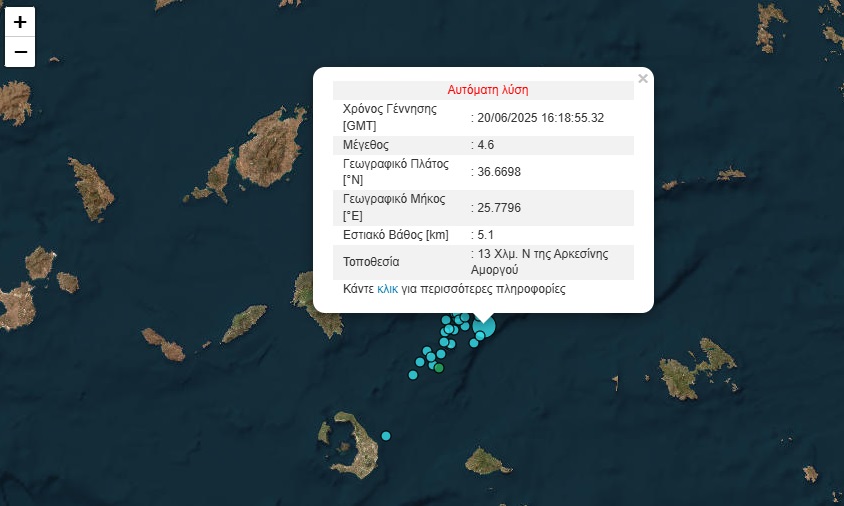This screenshot has width=844, height=506.
Task: Click the red 'Αυτόματη λύση' header
Action: click(487, 90)
